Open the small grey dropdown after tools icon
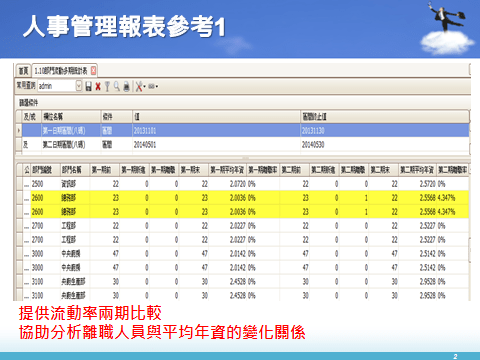The width and height of the screenshot is (480, 360). click(x=153, y=87)
